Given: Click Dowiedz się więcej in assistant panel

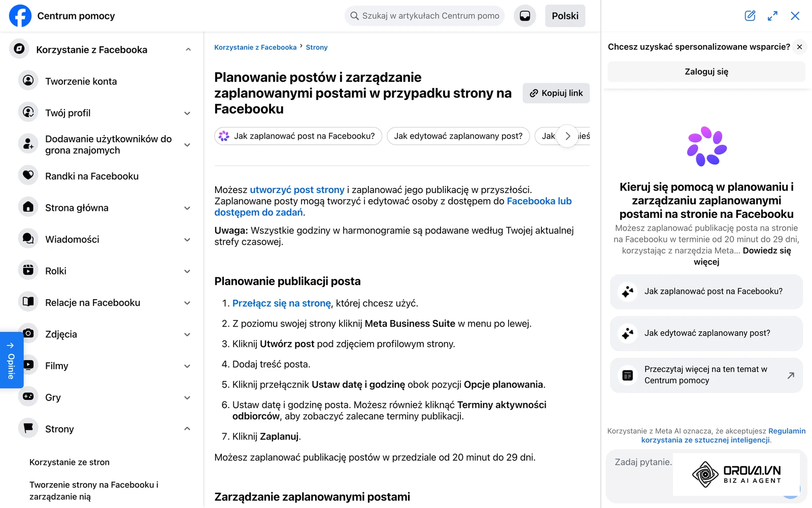Looking at the screenshot, I should pos(742,256).
